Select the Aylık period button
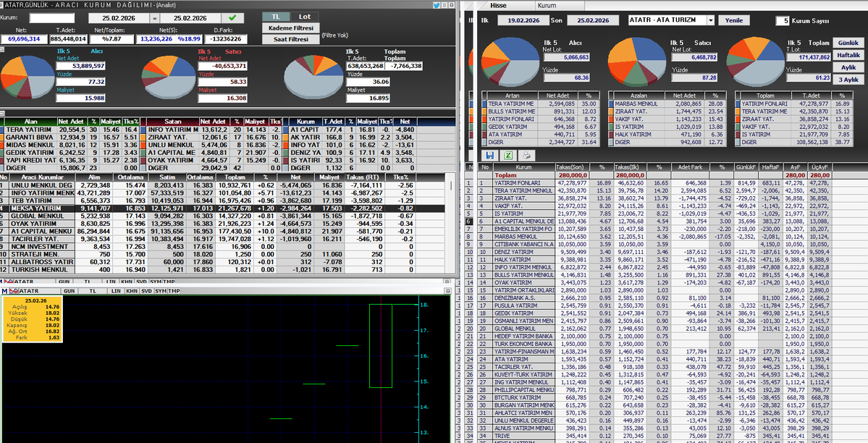Image resolution: width=868 pixels, height=443 pixels. pos(848,67)
